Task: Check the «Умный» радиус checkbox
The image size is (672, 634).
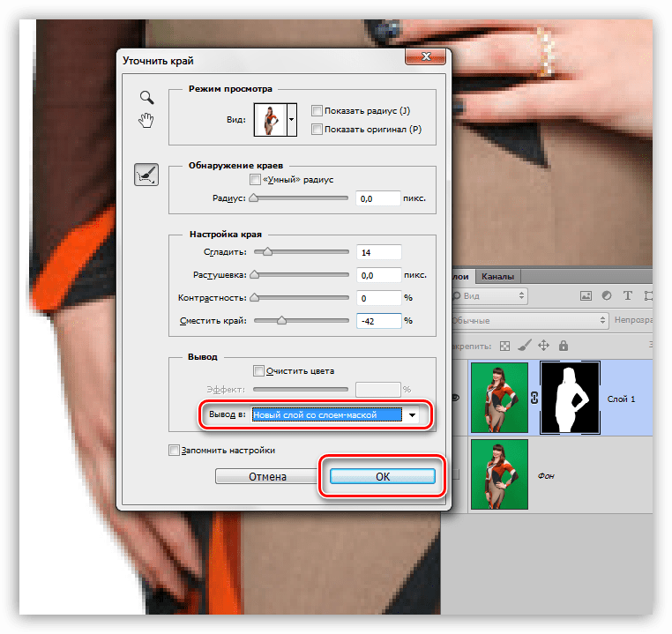Action: (256, 179)
